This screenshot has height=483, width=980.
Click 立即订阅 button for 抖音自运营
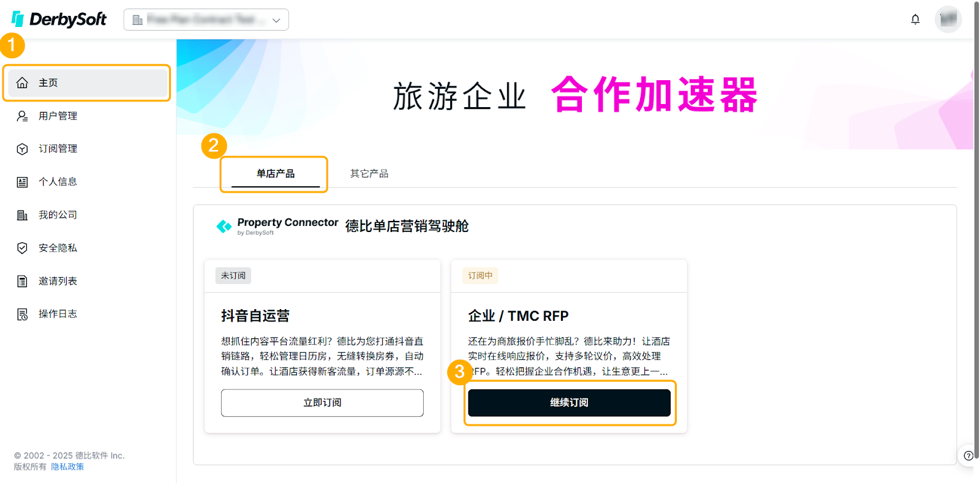[322, 403]
